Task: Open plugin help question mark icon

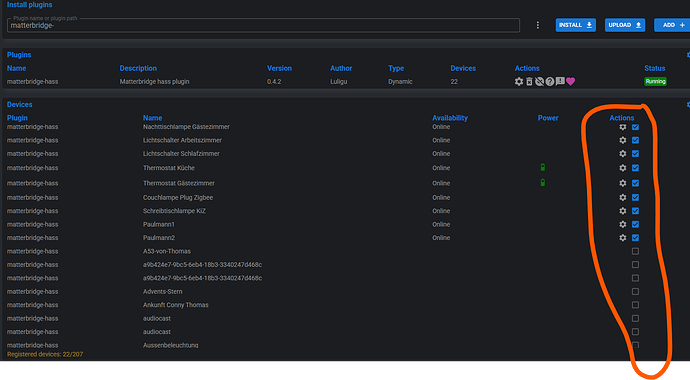Action: pos(550,81)
